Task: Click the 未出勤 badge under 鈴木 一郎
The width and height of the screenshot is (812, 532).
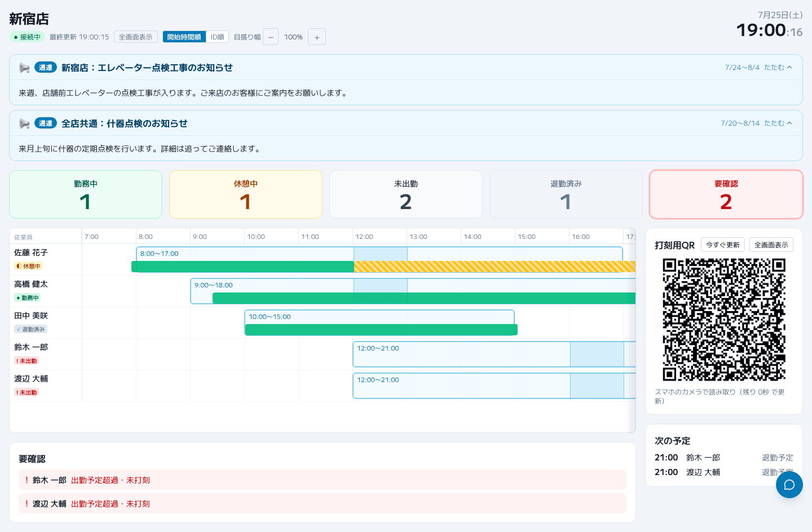Action: coord(27,361)
